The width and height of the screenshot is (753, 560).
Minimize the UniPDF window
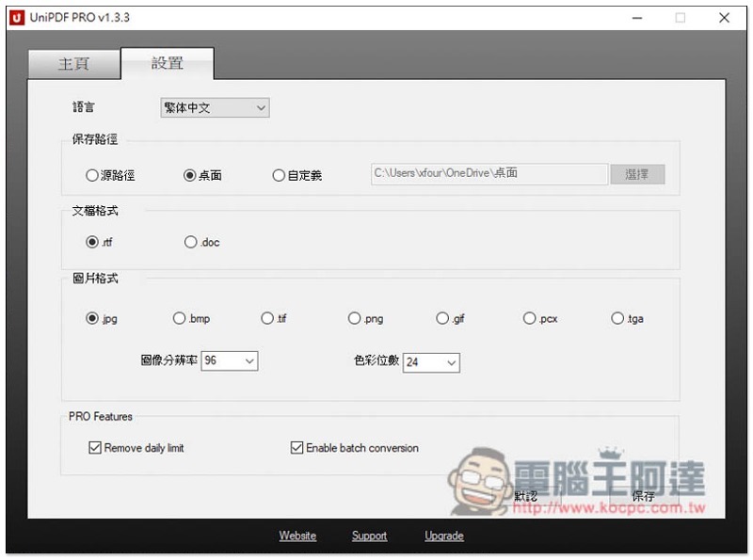click(x=637, y=18)
